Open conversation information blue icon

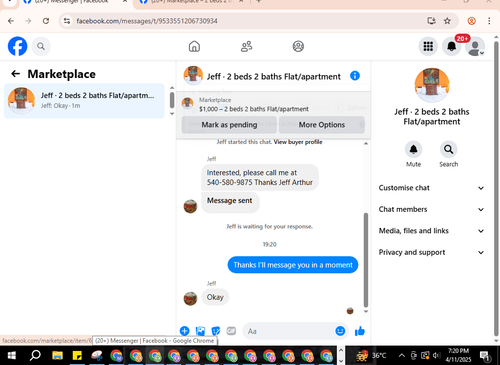point(355,76)
